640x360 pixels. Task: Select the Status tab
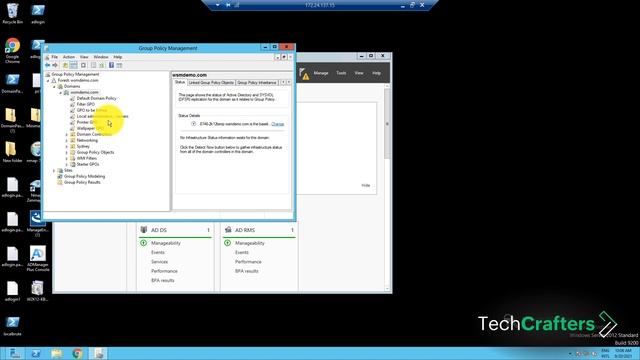click(x=180, y=82)
